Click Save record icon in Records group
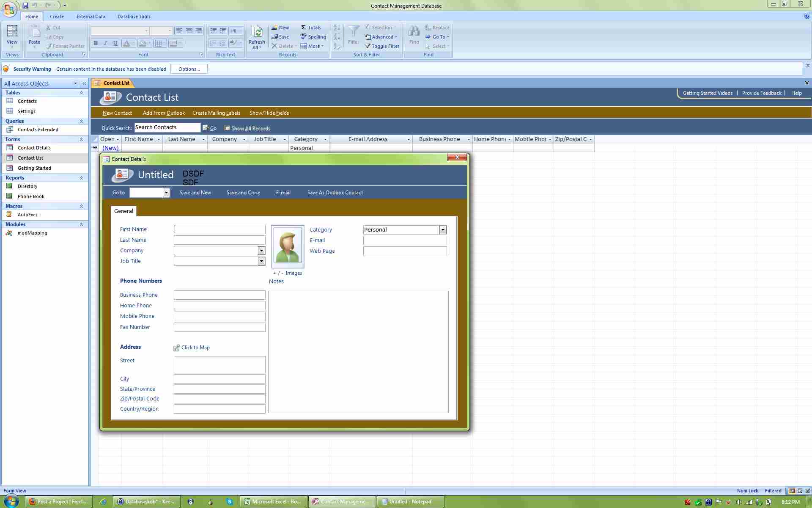812x508 pixels. pyautogui.click(x=275, y=37)
